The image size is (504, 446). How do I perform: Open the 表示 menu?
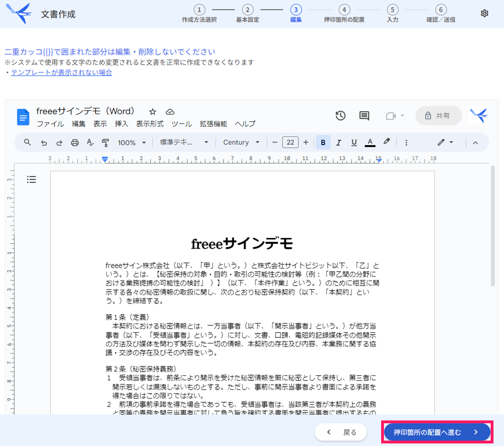tap(100, 124)
